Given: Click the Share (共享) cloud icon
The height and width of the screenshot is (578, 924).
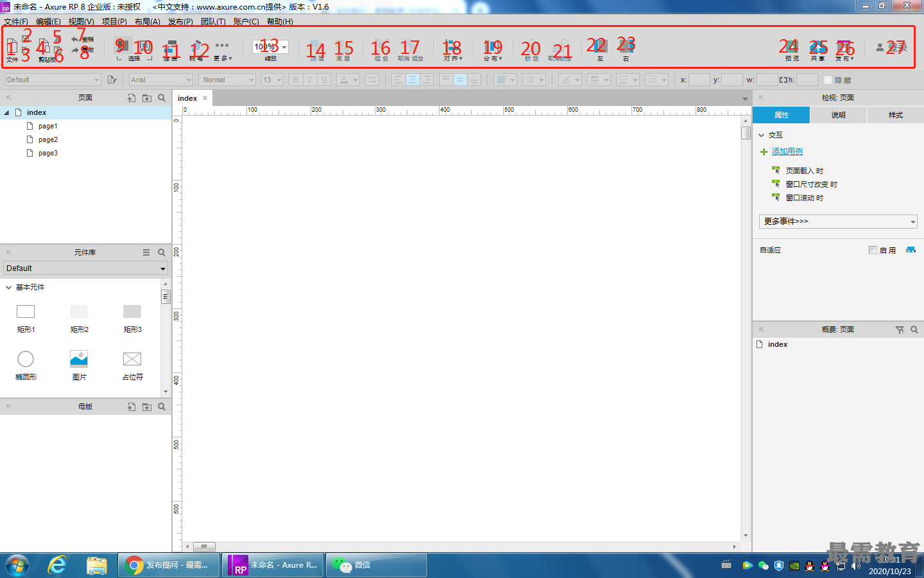Looking at the screenshot, I should click(817, 47).
